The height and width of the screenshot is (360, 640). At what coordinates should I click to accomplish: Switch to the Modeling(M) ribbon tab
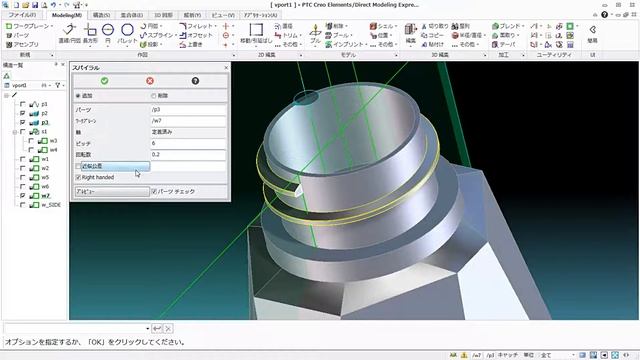click(x=67, y=15)
